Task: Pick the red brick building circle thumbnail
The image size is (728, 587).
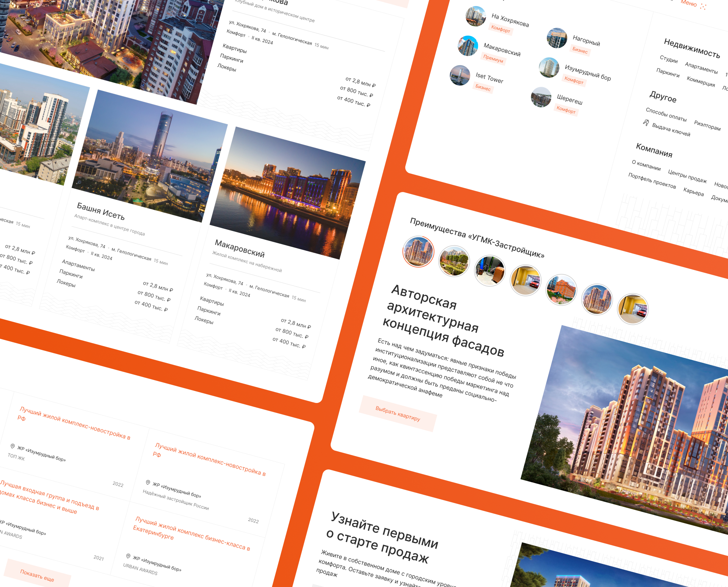Action: click(561, 290)
